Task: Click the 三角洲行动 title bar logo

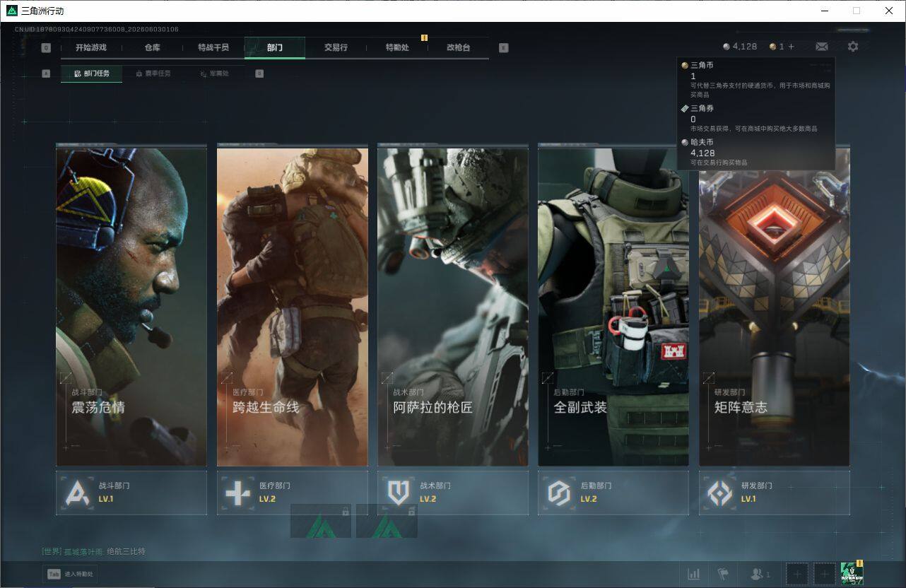Action: [11, 11]
